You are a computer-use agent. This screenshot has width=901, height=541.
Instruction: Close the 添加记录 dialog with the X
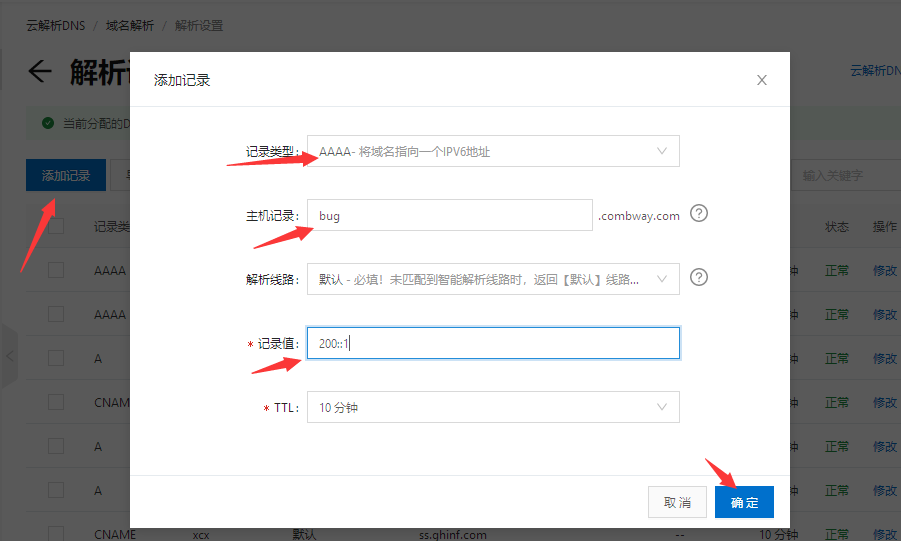[762, 80]
